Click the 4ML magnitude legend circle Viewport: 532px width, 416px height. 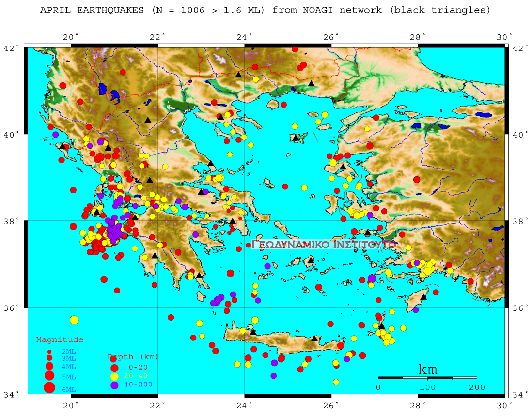tap(49, 366)
